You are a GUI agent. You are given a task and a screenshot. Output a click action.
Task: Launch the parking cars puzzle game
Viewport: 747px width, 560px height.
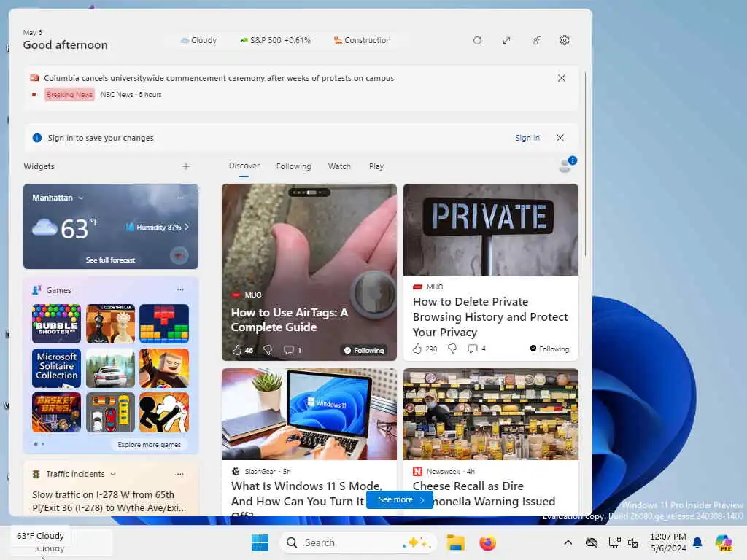pyautogui.click(x=111, y=413)
